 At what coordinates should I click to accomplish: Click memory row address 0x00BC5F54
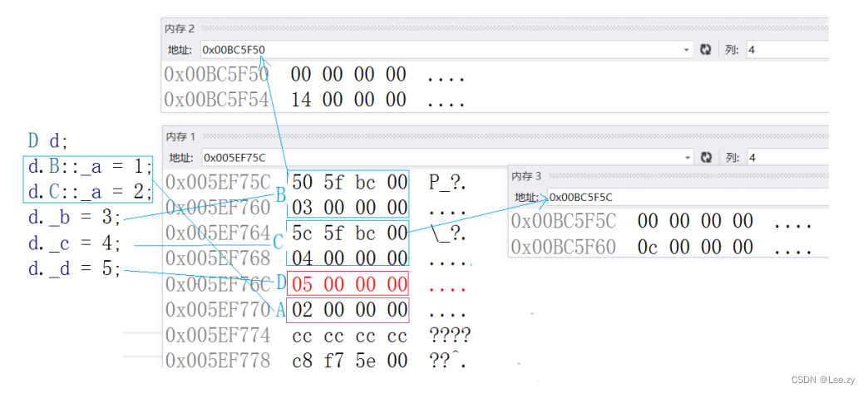217,100
